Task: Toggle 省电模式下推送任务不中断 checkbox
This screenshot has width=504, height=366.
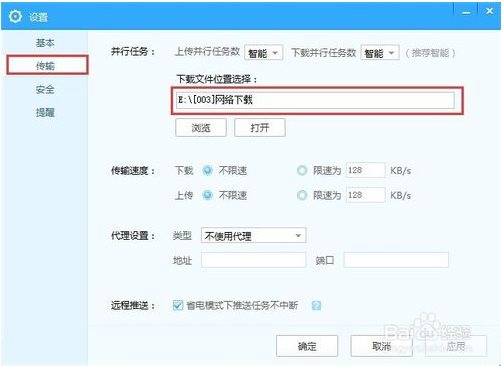Action: (178, 305)
